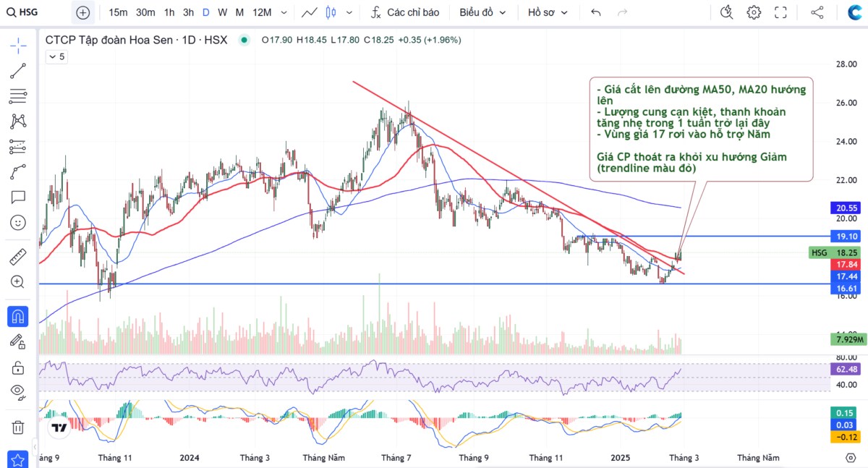Select the chart patterns tool
The height and width of the screenshot is (468, 868).
[x=18, y=122]
